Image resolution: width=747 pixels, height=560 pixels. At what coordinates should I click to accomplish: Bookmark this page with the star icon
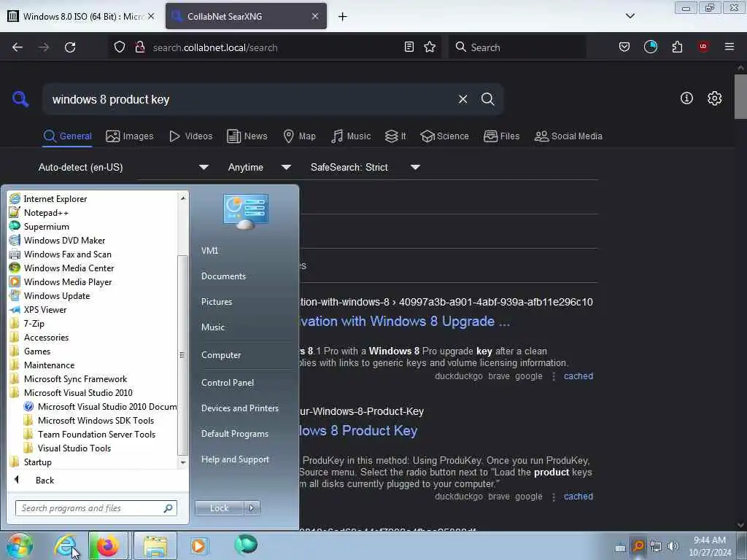(x=430, y=47)
